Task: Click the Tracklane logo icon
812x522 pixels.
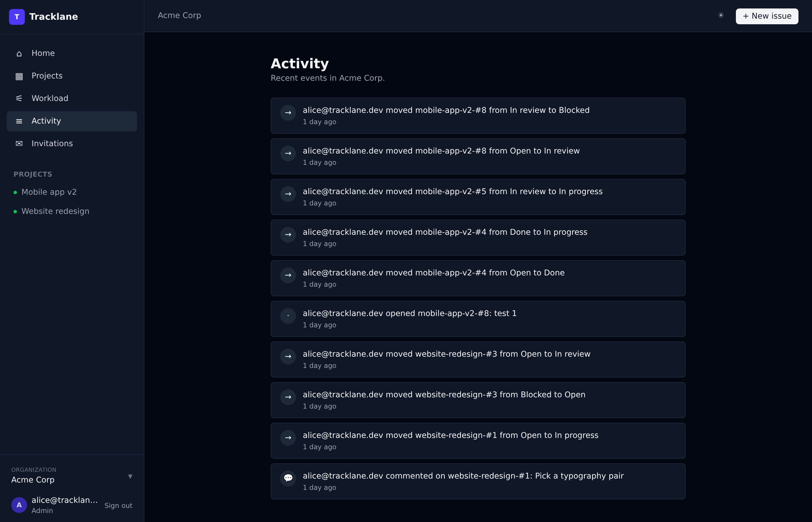Action: click(x=17, y=17)
